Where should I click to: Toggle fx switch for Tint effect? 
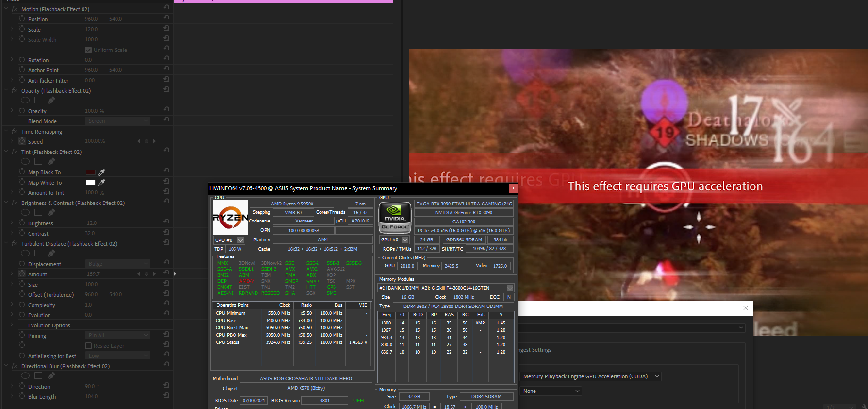click(15, 152)
